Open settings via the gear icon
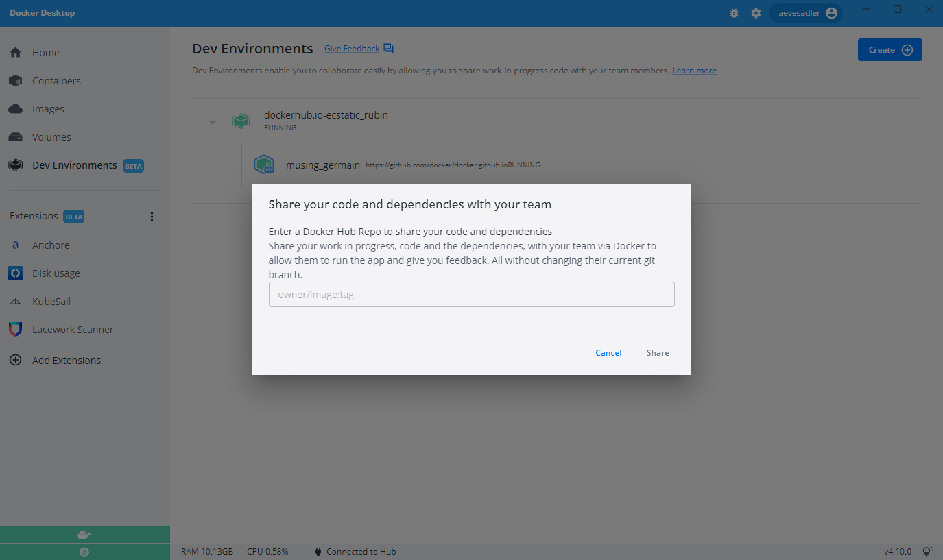This screenshot has width=943, height=560. pos(756,13)
